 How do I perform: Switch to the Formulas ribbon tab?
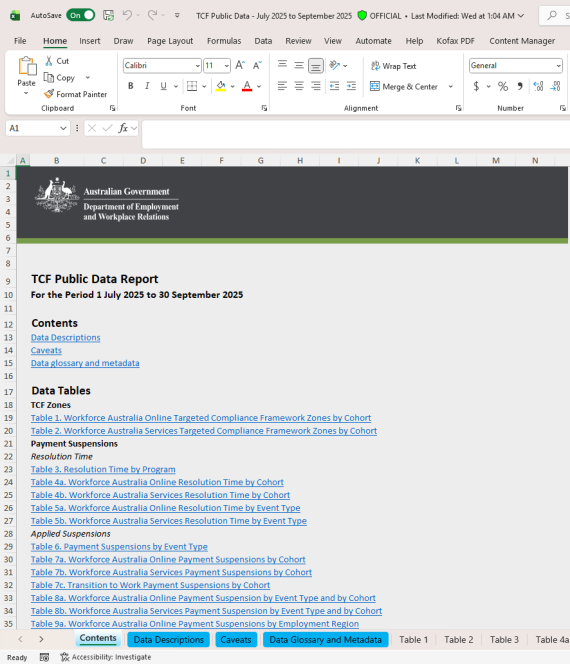pos(224,41)
